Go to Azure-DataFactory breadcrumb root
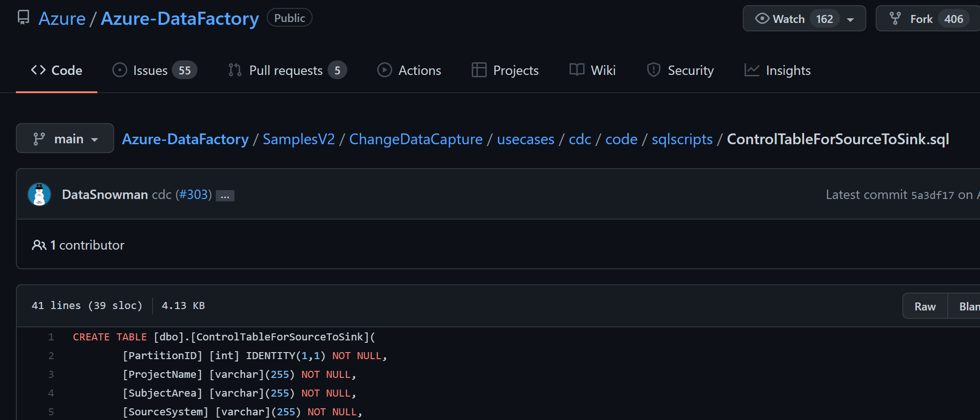Screen dimensions: 980x420 tap(185, 139)
